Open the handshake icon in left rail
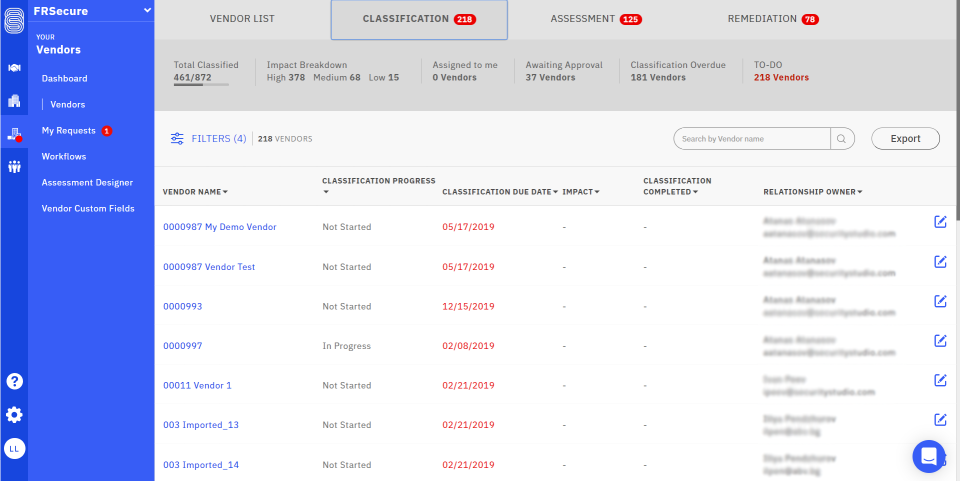 (x=14, y=69)
